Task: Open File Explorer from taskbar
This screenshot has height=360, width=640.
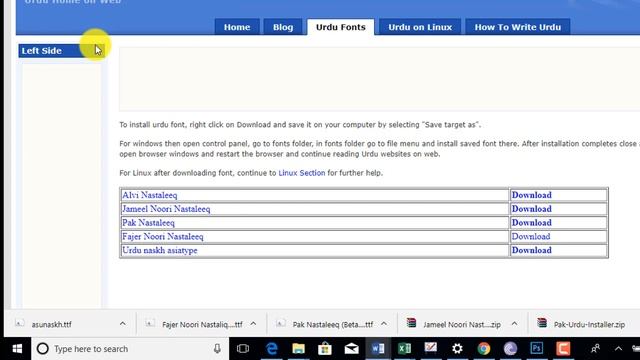Action: click(298, 349)
